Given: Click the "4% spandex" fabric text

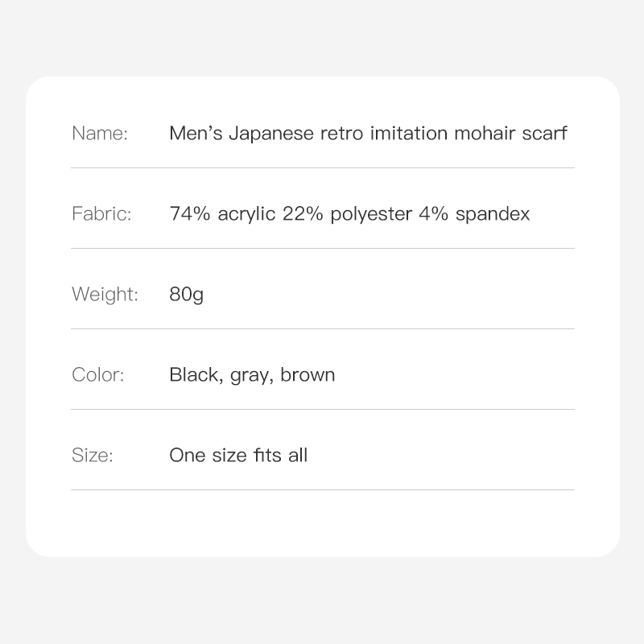Looking at the screenshot, I should [x=474, y=214].
